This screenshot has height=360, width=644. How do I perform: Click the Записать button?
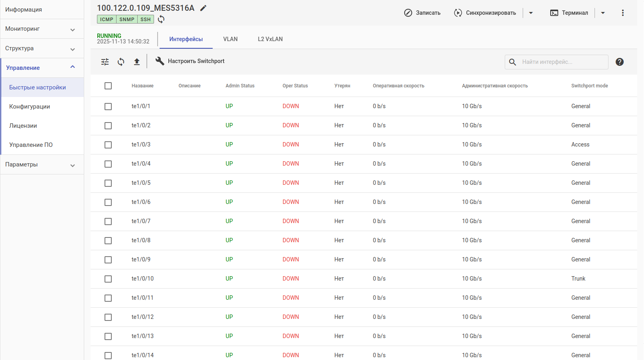coord(422,13)
